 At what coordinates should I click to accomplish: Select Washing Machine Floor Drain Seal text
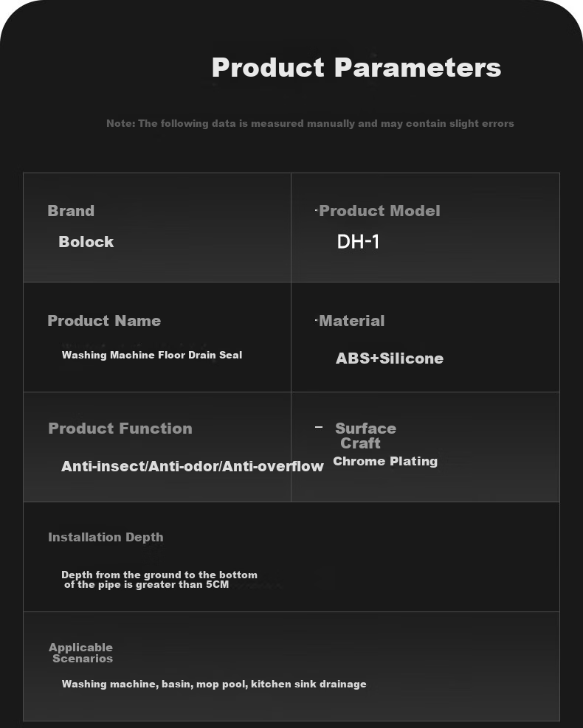tap(152, 356)
